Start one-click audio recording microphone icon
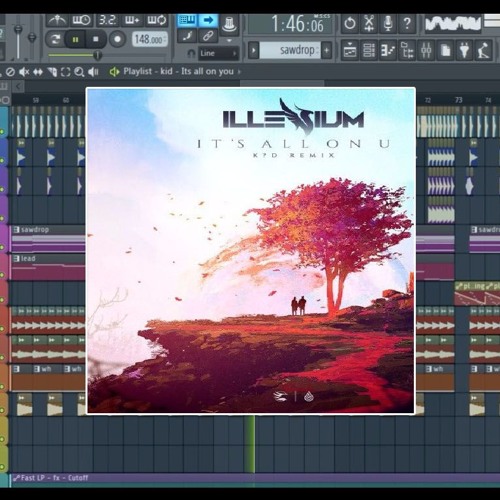The height and width of the screenshot is (500, 500). [x=388, y=23]
